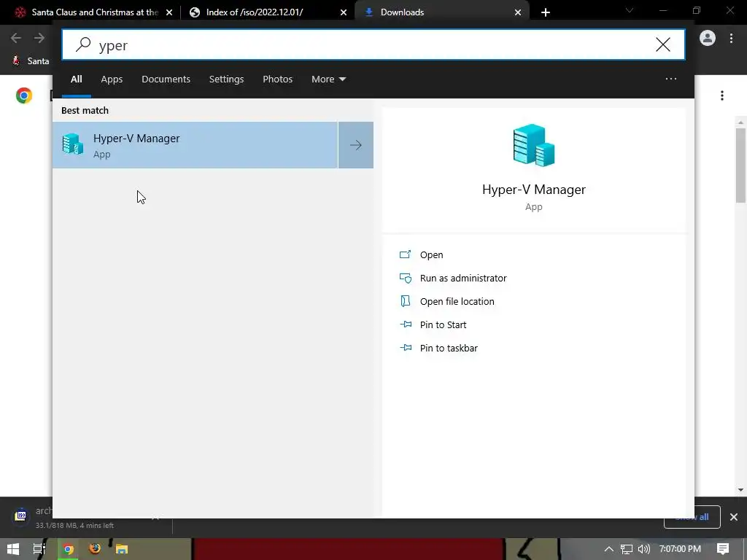Go back in Chrome

pyautogui.click(x=16, y=38)
